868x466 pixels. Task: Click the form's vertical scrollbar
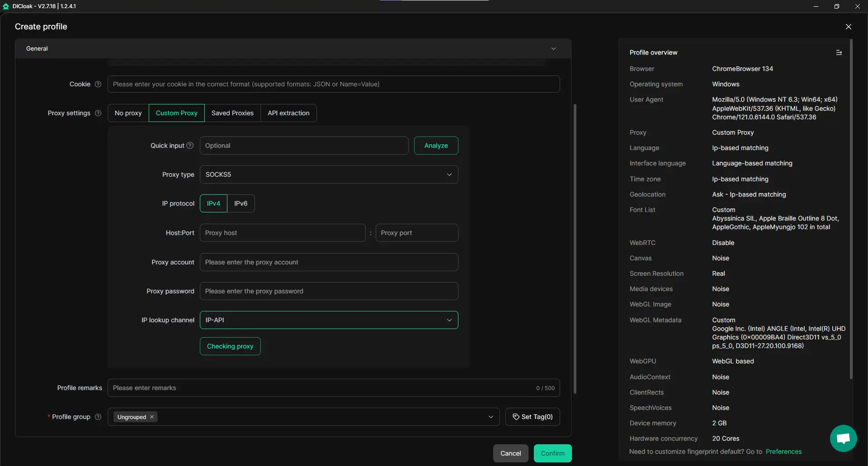575,249
